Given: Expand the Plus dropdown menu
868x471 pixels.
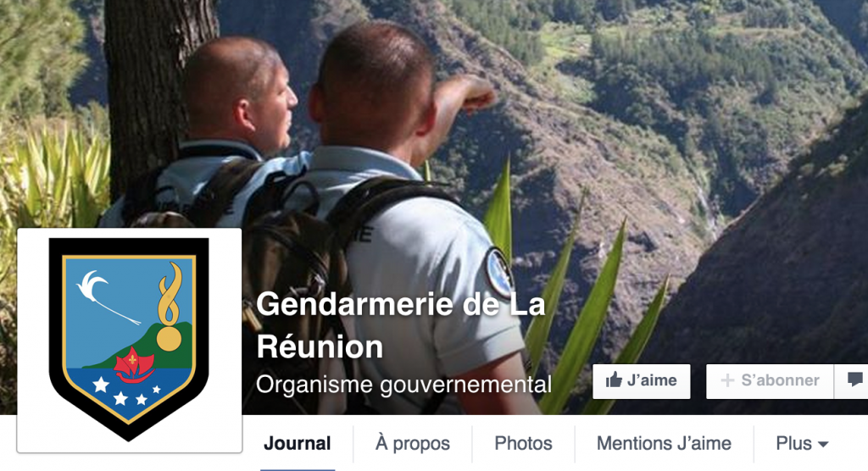Looking at the screenshot, I should pos(802,443).
